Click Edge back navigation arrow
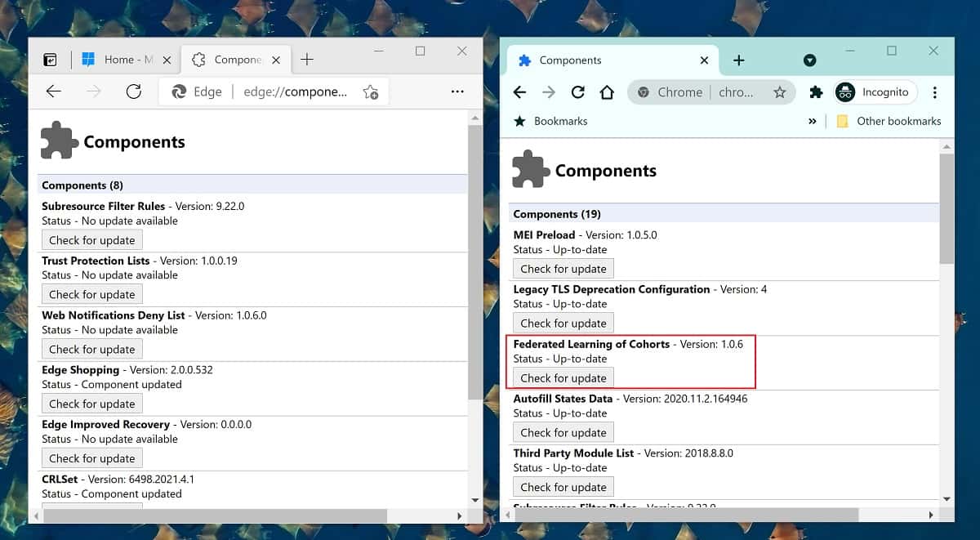This screenshot has width=980, height=540. pyautogui.click(x=54, y=91)
